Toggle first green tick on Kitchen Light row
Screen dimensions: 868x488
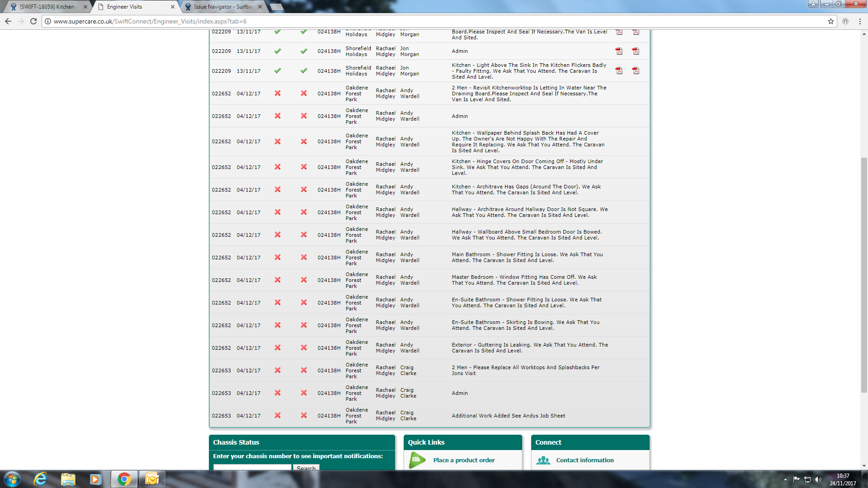tap(278, 70)
